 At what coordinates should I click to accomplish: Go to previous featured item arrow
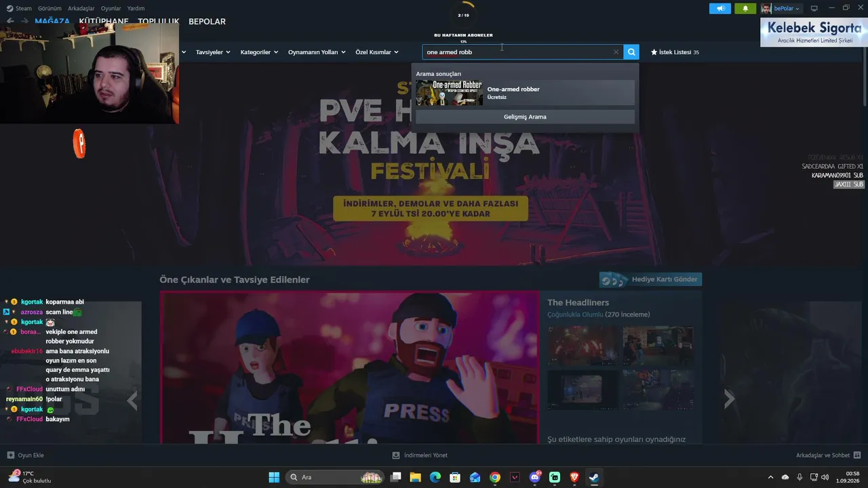(132, 400)
